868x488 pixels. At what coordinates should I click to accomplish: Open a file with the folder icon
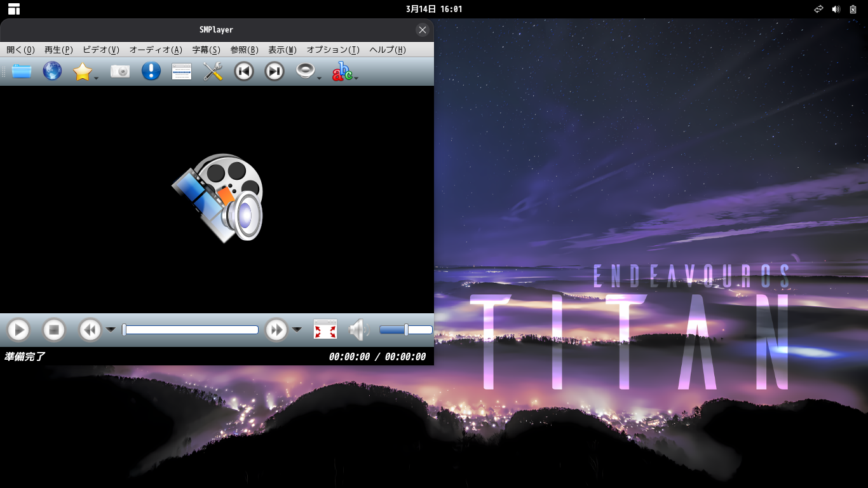click(22, 71)
